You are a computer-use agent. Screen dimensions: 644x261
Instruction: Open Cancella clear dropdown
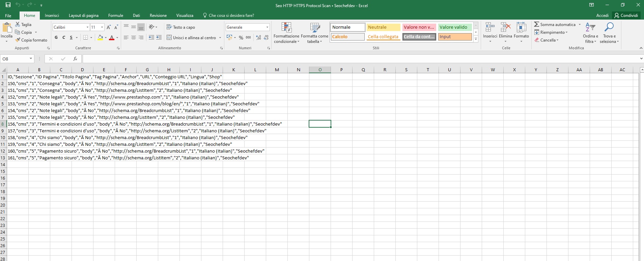[547, 40]
